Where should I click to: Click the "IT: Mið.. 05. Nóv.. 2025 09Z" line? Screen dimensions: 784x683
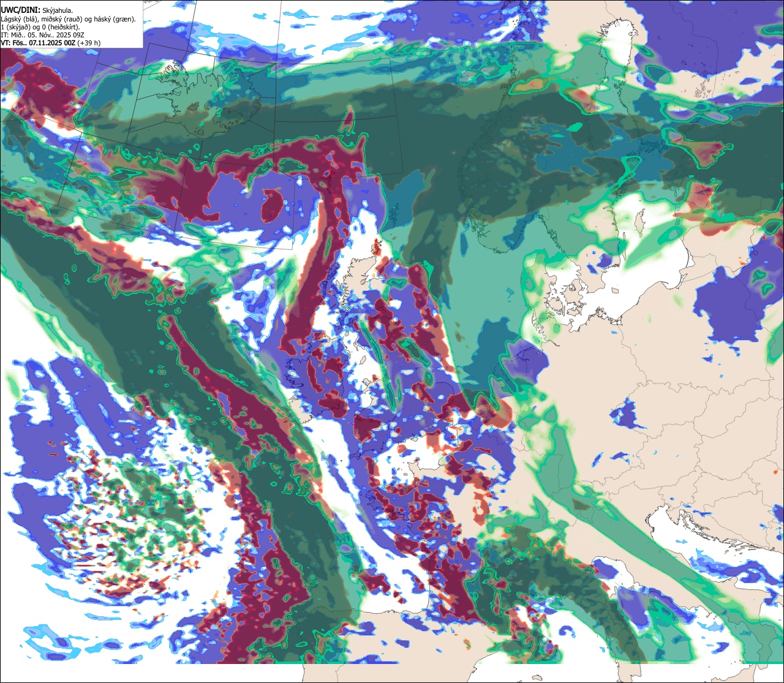43,35
